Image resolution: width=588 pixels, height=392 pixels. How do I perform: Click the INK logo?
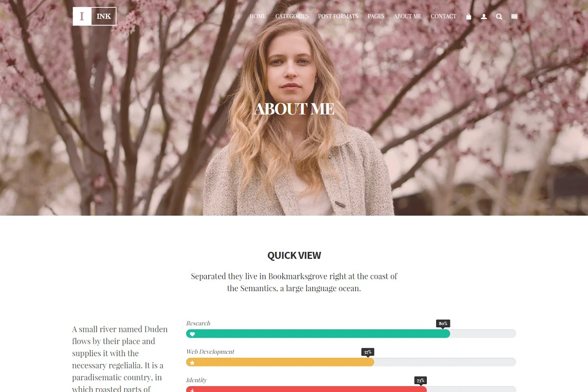pos(95,16)
